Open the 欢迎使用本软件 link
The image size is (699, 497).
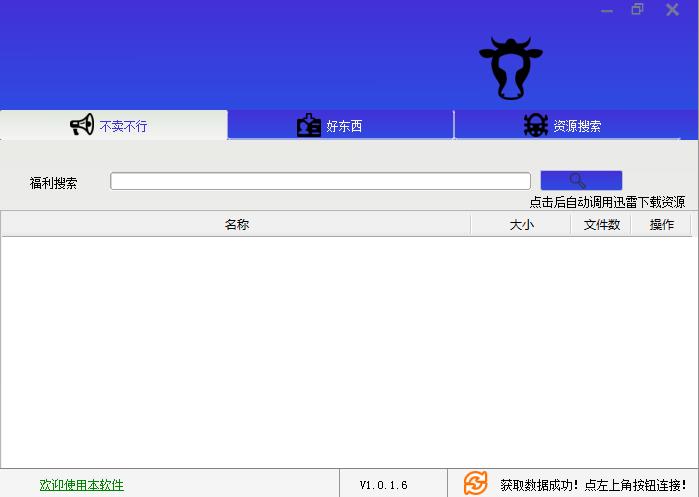click(x=82, y=485)
